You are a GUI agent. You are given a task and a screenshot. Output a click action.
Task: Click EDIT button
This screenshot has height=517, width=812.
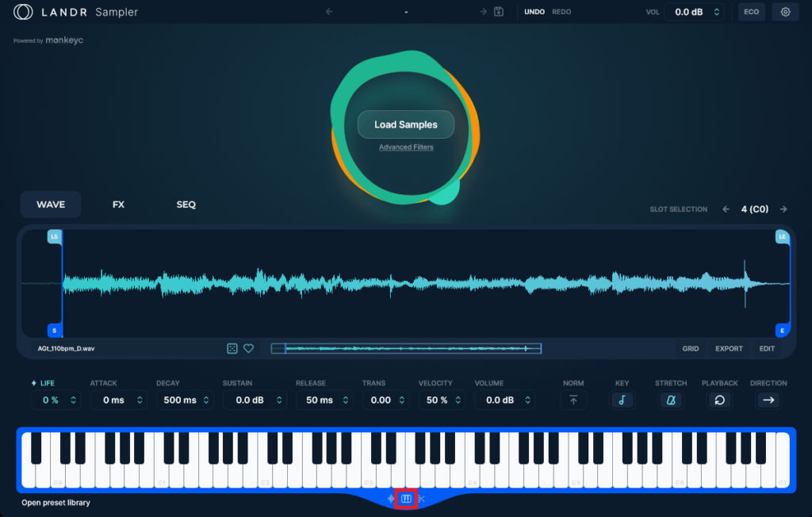767,349
